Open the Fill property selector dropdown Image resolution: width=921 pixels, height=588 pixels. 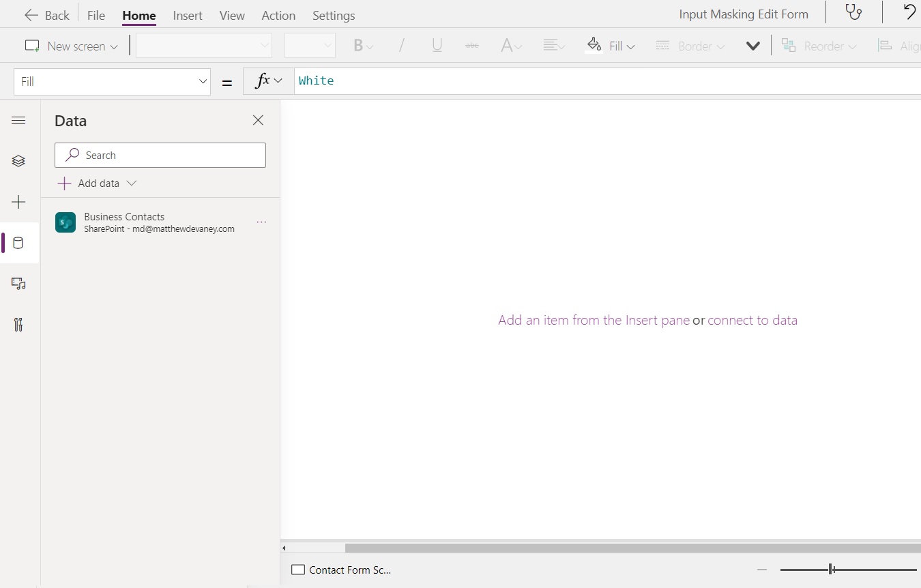click(x=203, y=81)
